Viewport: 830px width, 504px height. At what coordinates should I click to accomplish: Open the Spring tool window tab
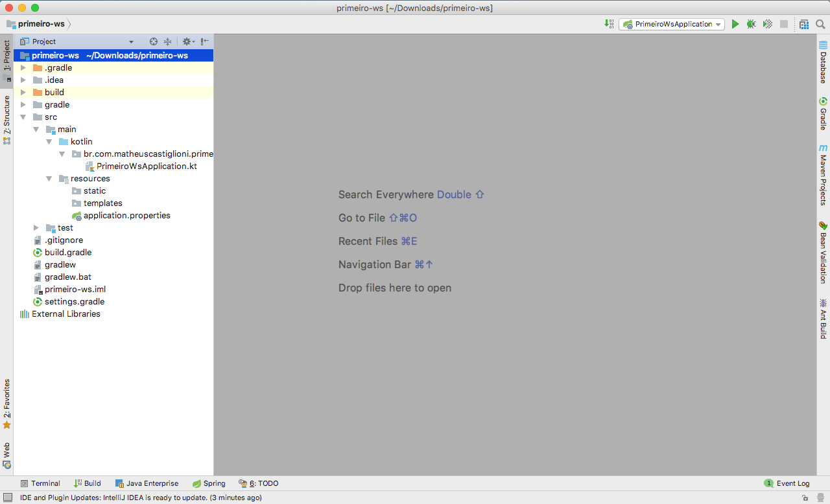click(x=209, y=483)
